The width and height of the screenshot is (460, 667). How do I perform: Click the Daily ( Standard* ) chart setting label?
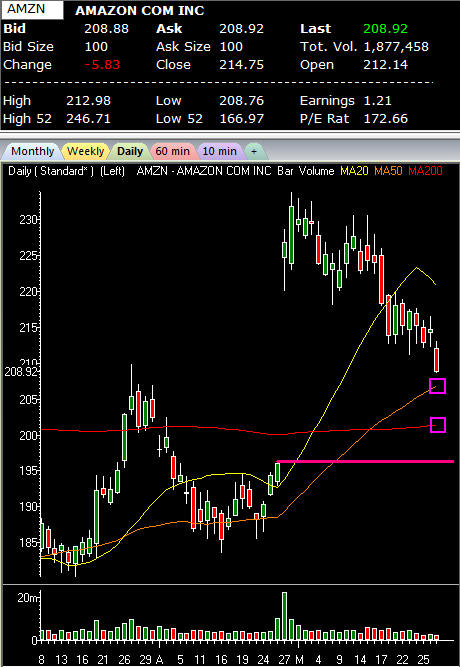click(x=51, y=171)
